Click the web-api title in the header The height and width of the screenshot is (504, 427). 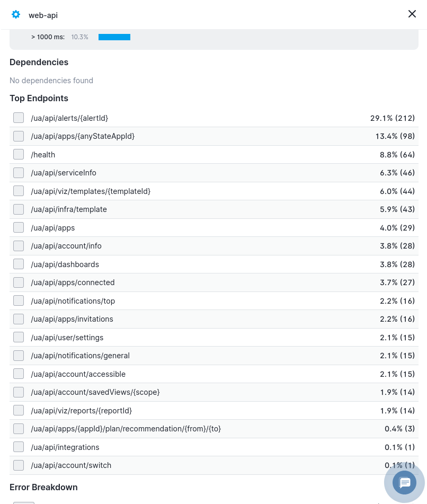tap(43, 15)
